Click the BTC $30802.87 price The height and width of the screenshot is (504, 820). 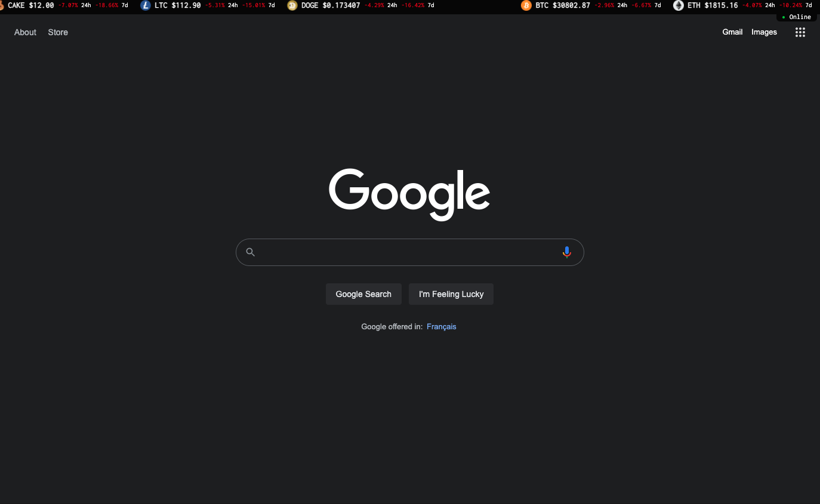[563, 5]
